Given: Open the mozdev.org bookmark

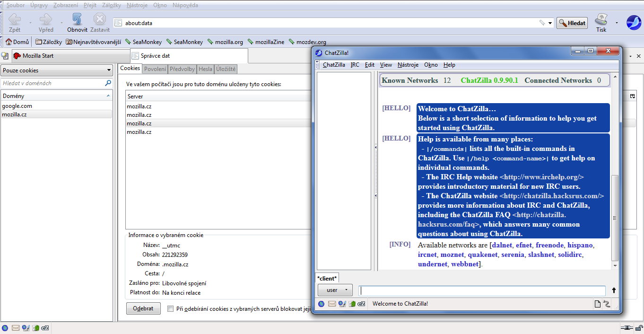Looking at the screenshot, I should coord(307,42).
